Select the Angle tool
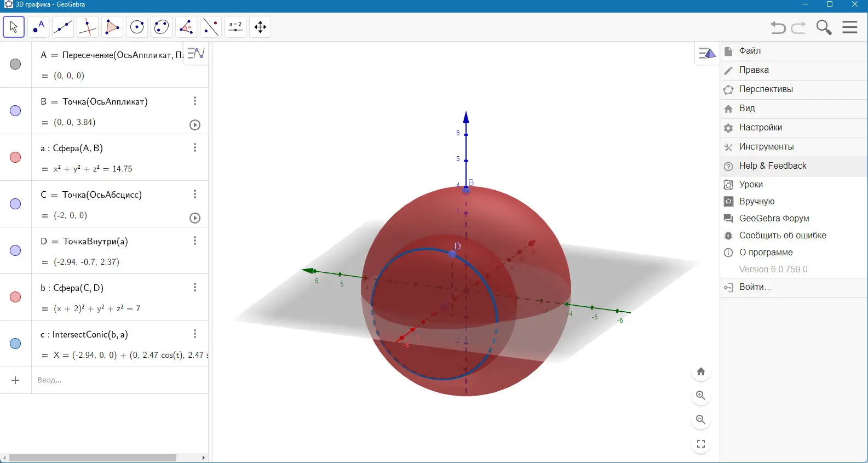868x463 pixels. tap(186, 27)
